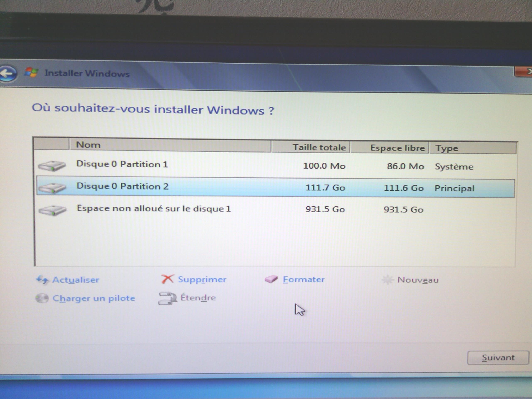The image size is (532, 399).
Task: Click the red X Supprimer icon
Action: (167, 279)
